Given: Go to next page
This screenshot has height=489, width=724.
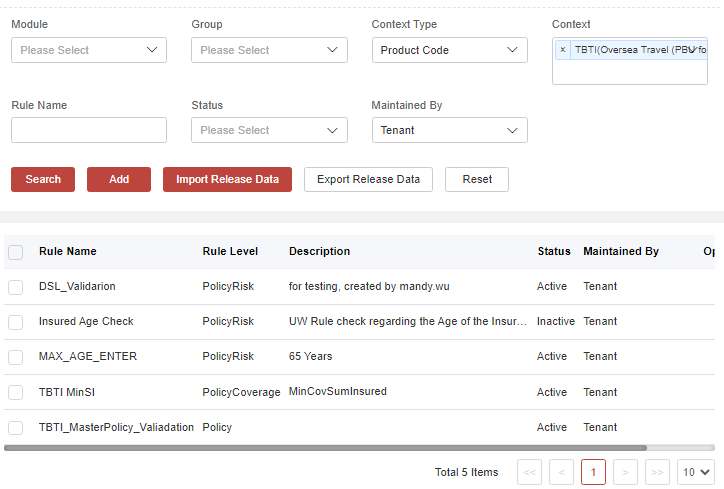Looking at the screenshot, I should click(625, 472).
